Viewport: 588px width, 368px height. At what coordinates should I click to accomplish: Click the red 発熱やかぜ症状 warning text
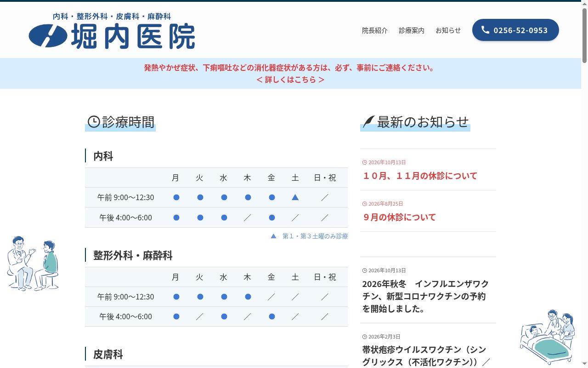[x=290, y=68]
